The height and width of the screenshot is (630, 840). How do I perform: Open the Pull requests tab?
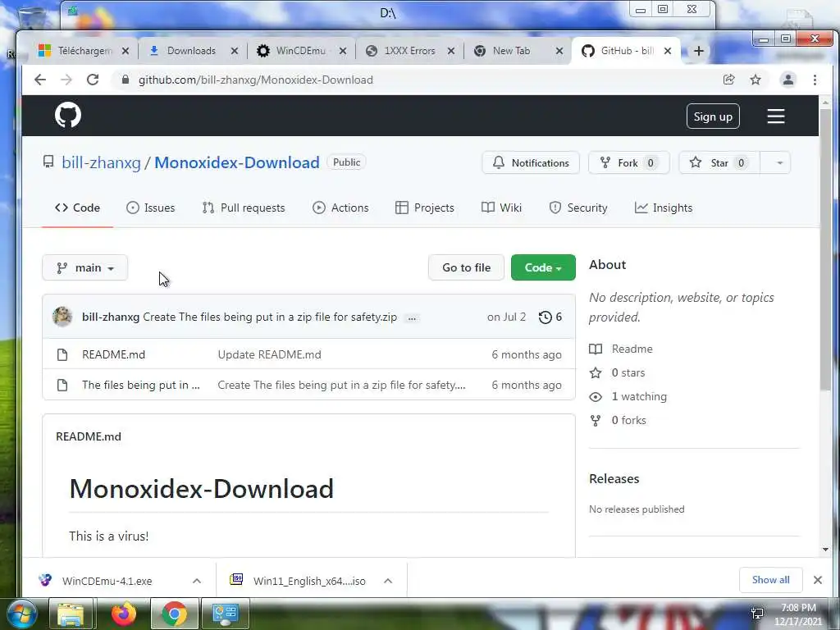click(244, 208)
